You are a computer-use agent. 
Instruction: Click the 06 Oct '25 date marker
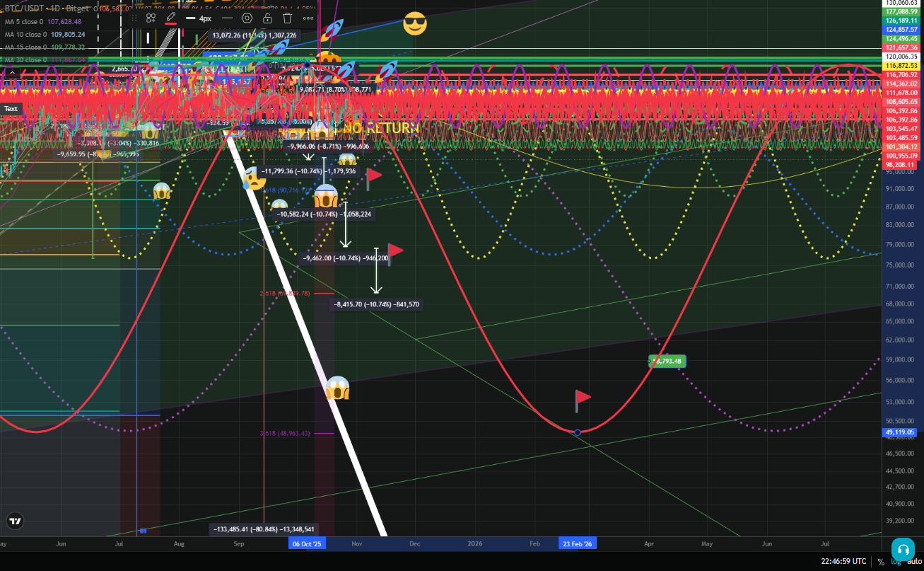[308, 543]
